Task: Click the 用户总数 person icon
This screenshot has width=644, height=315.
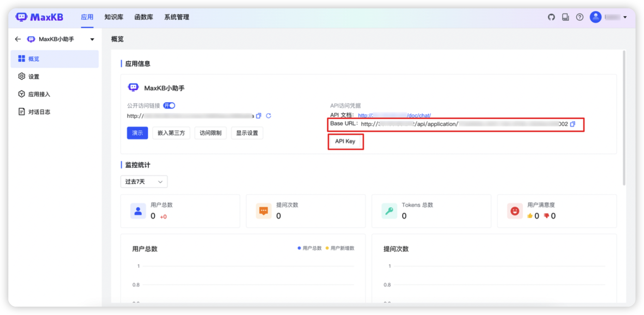Action: [138, 211]
